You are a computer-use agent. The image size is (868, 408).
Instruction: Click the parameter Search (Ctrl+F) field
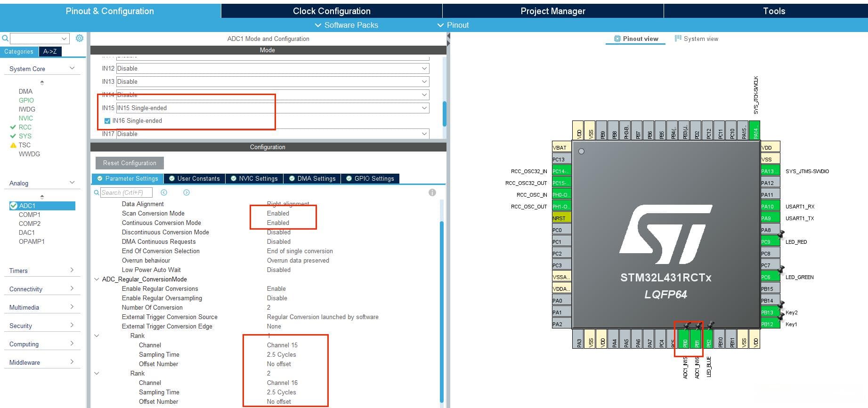[126, 192]
